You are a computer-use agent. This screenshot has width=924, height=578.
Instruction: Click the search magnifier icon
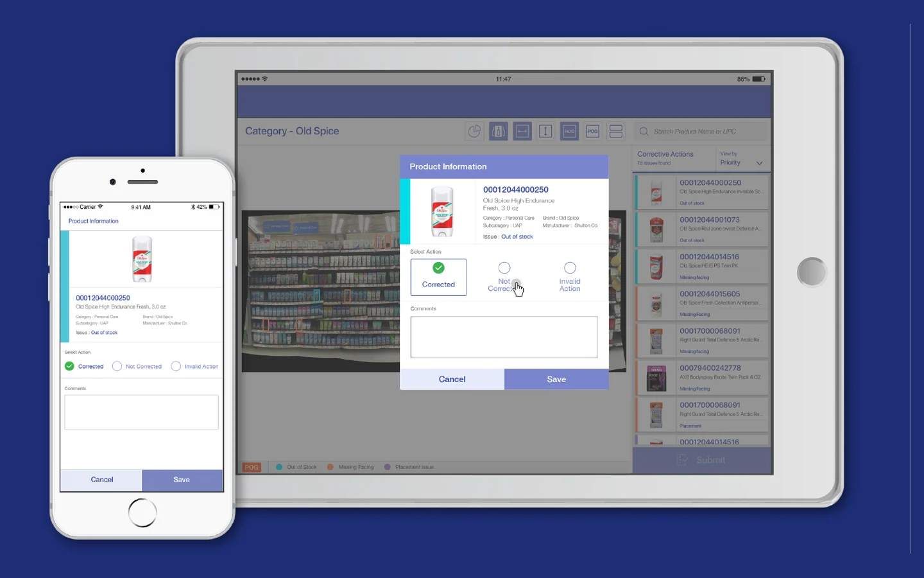[x=644, y=132]
